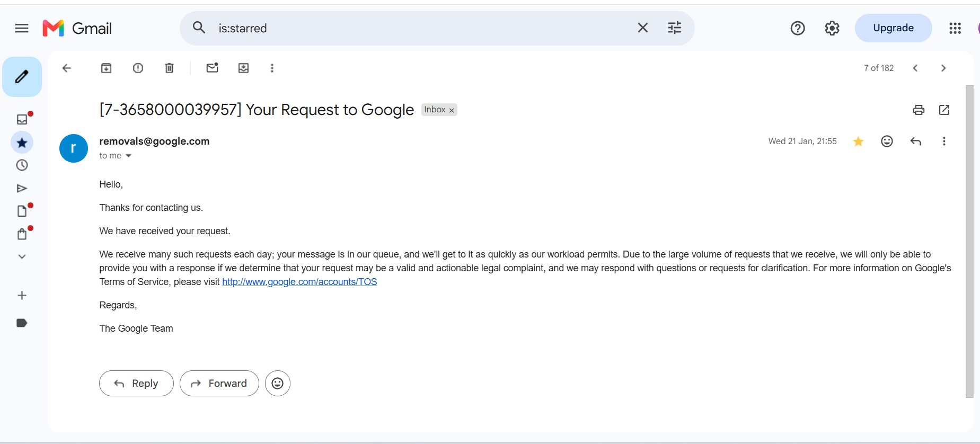980x444 pixels.
Task: Clear the search with the X icon
Action: [642, 28]
